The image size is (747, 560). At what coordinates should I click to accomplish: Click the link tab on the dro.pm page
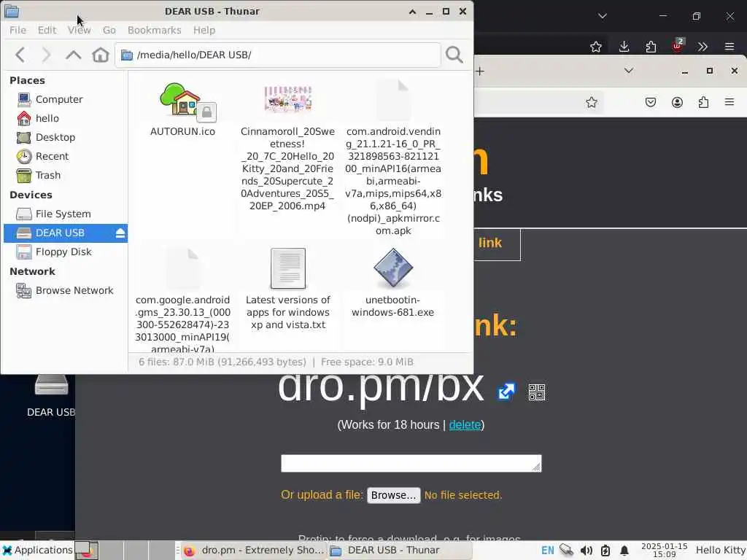coord(490,244)
